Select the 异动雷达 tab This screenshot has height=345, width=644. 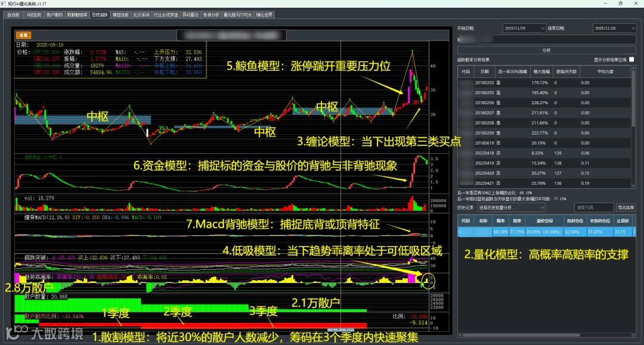pos(191,15)
